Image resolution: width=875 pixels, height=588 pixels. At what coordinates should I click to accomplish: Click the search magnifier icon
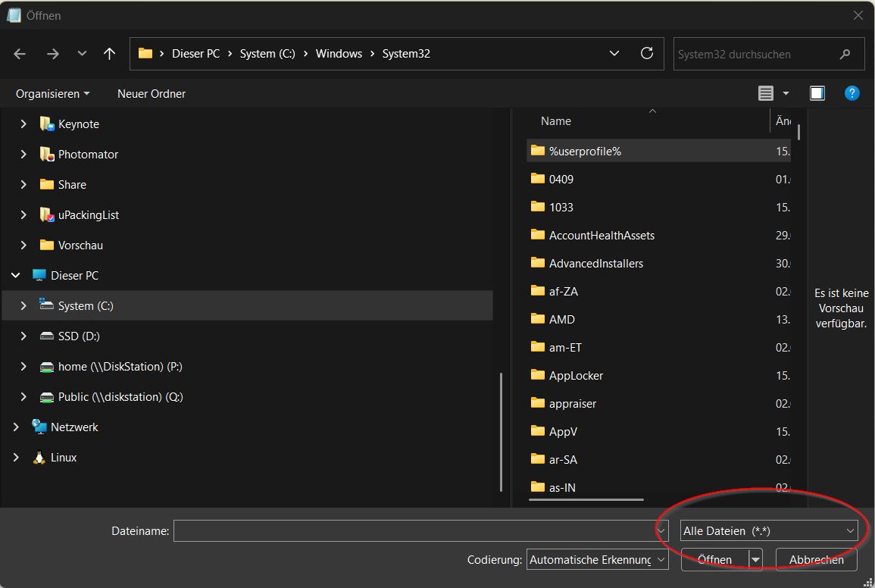(845, 54)
